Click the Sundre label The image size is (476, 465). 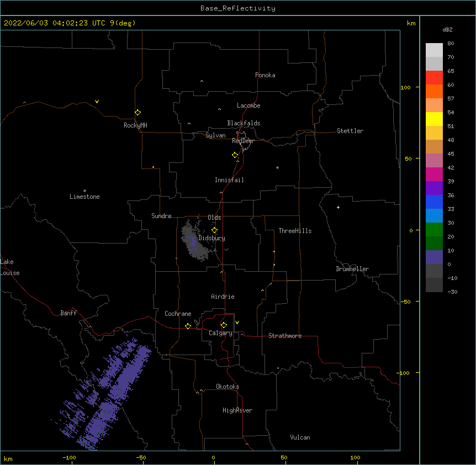pyautogui.click(x=161, y=216)
